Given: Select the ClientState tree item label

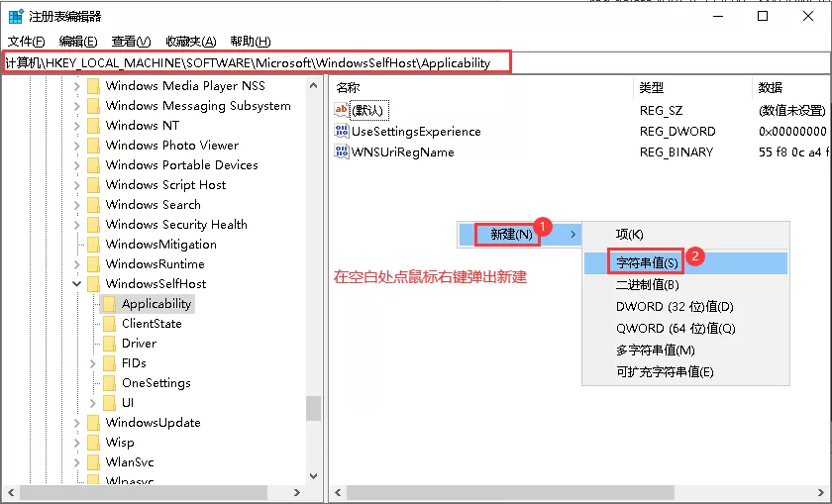Looking at the screenshot, I should coord(152,324).
